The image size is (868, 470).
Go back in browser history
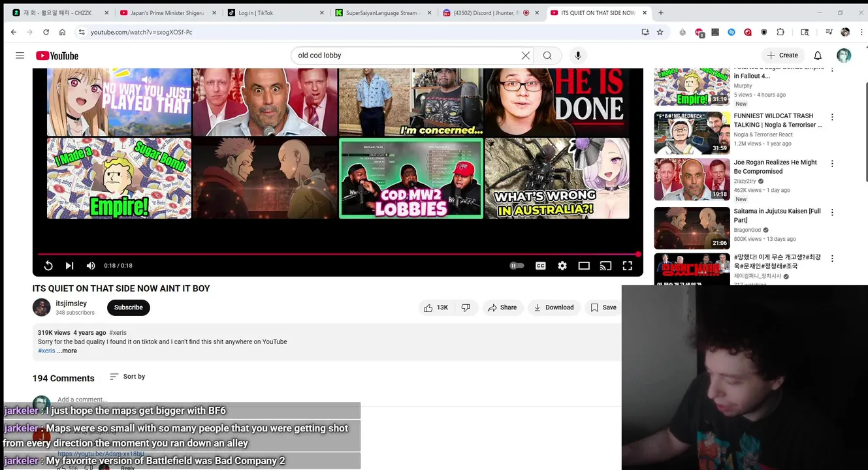click(x=14, y=32)
